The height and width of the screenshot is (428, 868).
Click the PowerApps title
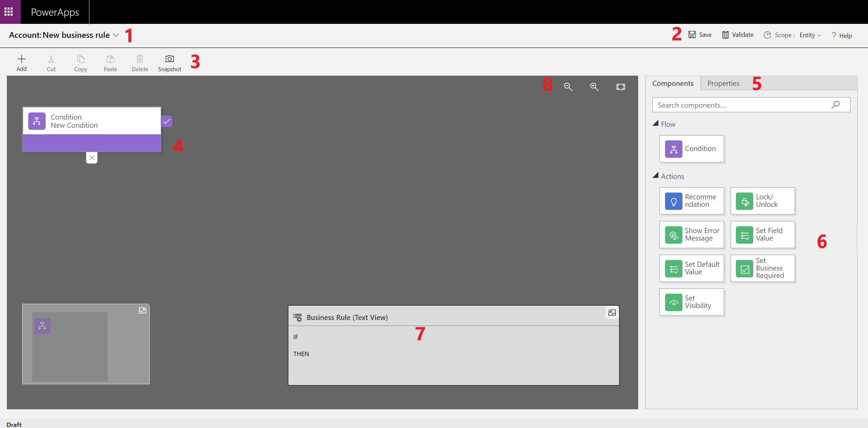click(55, 12)
